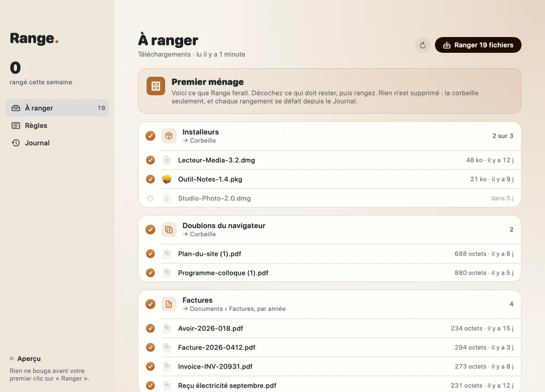The image size is (545, 392).
Task: Click the Doublons du navigateur group title
Action: click(224, 226)
